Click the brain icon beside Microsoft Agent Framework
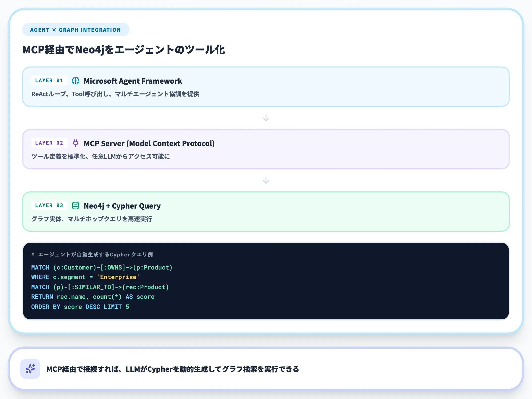532x399 pixels. click(x=75, y=81)
